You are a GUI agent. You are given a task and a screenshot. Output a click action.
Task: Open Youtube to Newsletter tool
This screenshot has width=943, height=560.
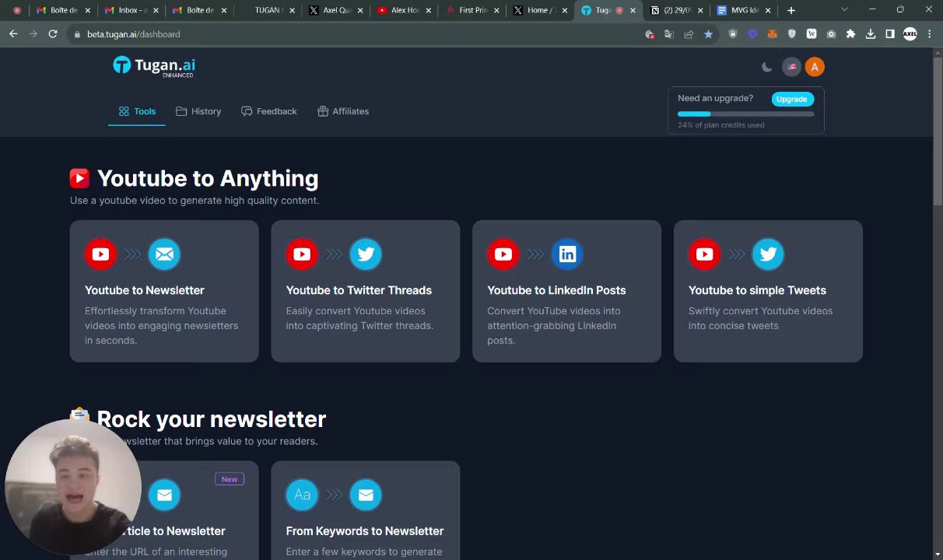pyautogui.click(x=164, y=291)
